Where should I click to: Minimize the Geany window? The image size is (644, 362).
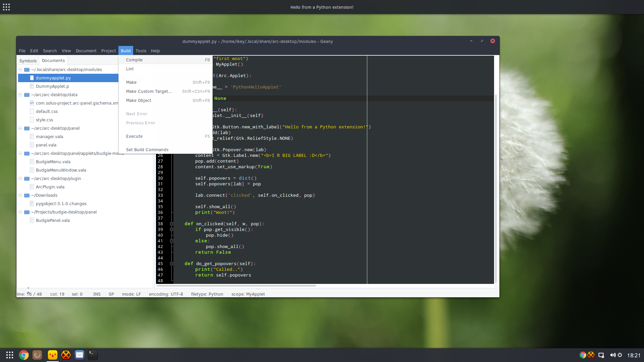pyautogui.click(x=471, y=41)
